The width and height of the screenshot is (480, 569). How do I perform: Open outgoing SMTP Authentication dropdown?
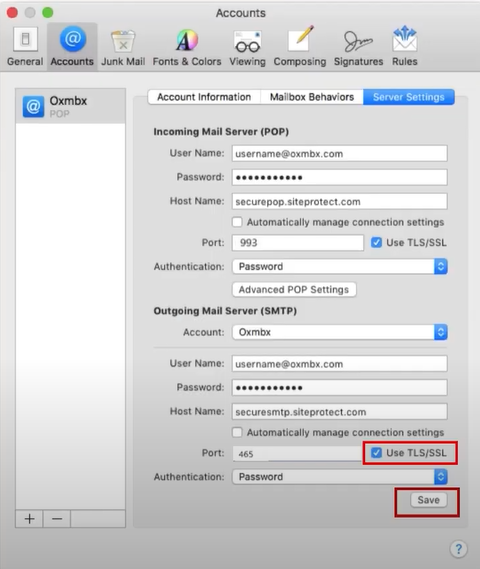point(340,476)
